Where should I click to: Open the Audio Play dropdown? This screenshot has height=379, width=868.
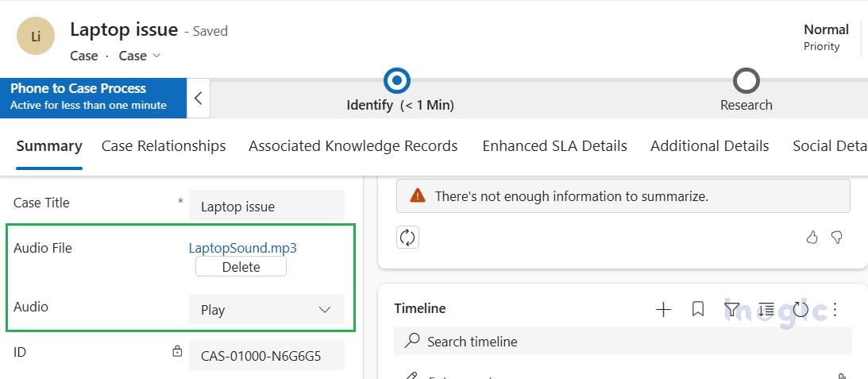(x=266, y=310)
